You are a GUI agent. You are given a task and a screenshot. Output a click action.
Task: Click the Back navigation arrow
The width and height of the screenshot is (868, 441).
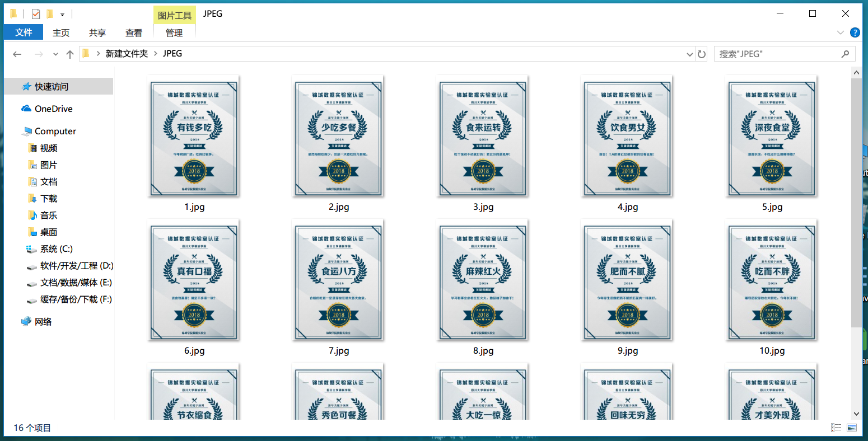point(17,54)
